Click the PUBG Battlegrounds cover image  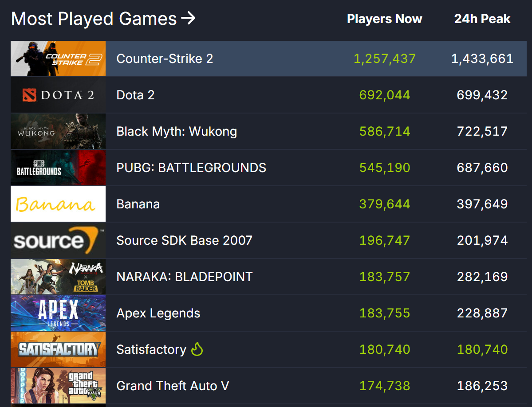[x=58, y=168]
